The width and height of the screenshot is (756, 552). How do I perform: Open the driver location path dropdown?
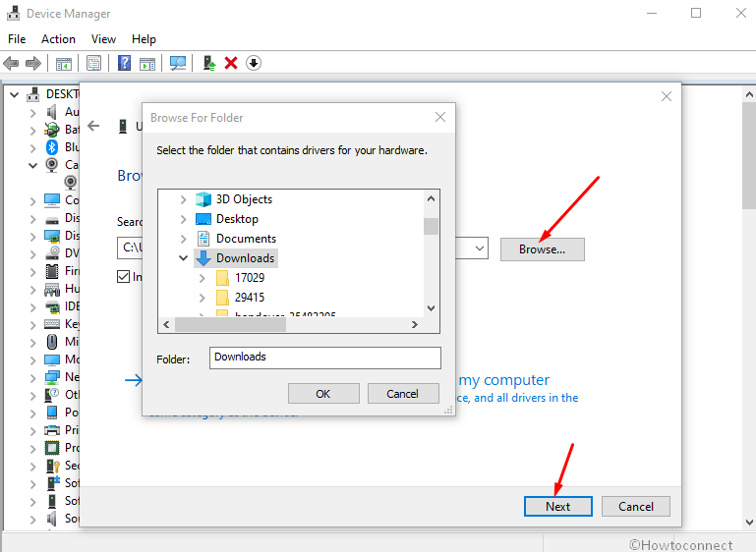(479, 248)
